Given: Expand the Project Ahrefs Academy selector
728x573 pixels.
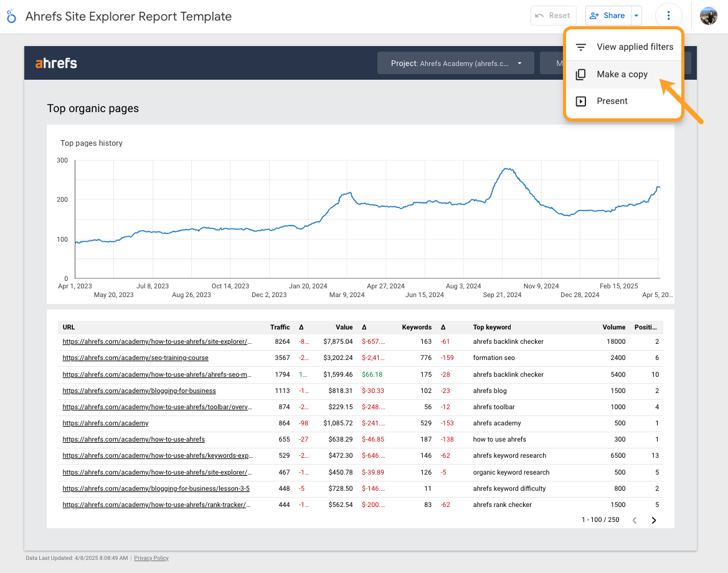Looking at the screenshot, I should (x=519, y=63).
